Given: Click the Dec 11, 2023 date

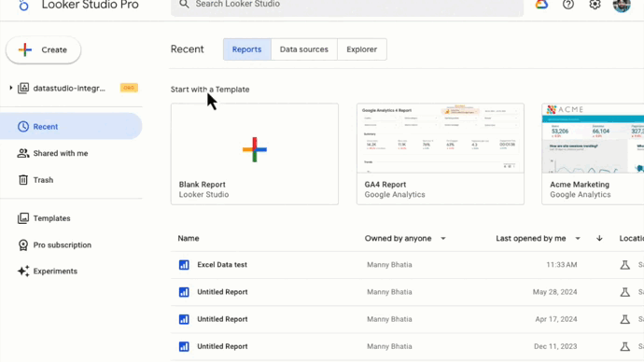Looking at the screenshot, I should point(555,346).
